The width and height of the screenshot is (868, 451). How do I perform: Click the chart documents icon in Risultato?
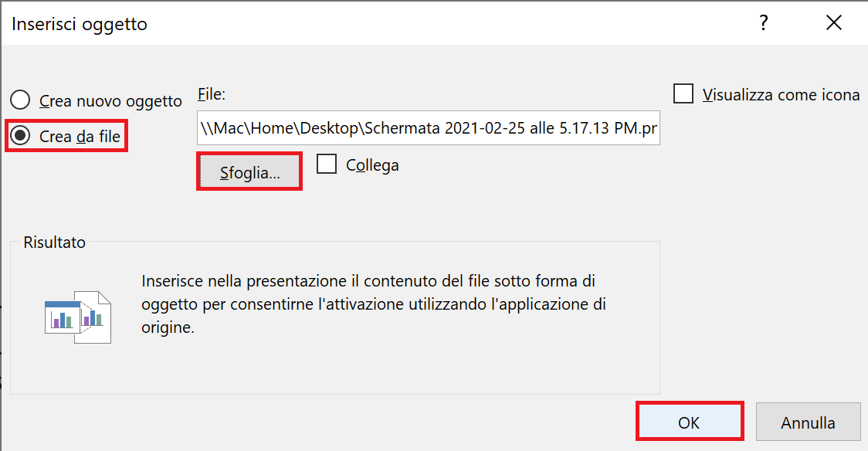click(x=78, y=317)
